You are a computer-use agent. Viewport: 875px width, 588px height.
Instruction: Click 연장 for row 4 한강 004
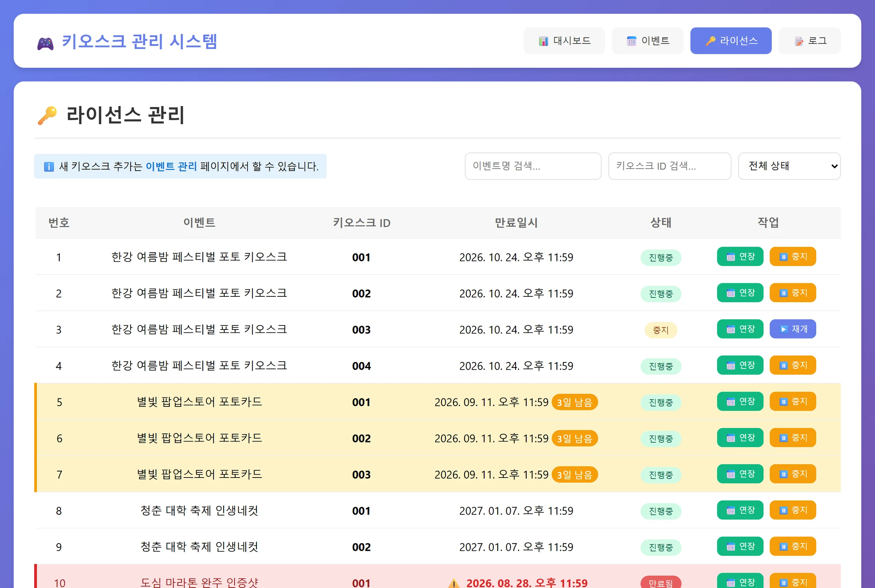[740, 365]
